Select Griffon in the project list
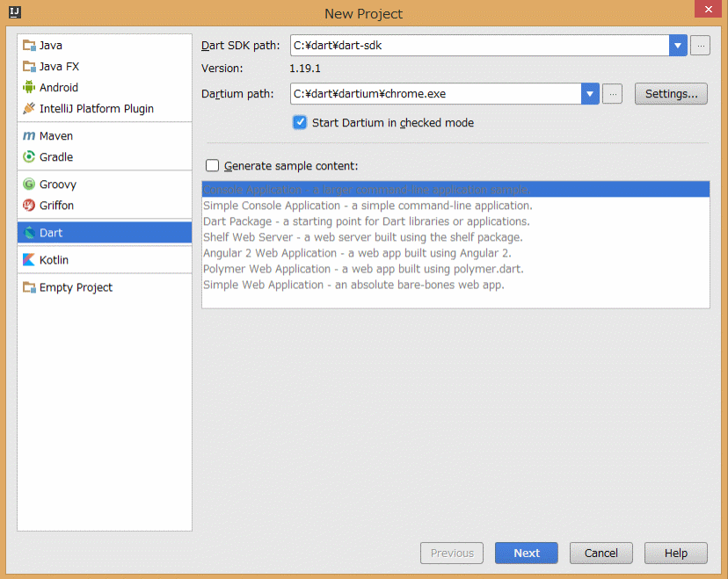728x579 pixels. pyautogui.click(x=56, y=206)
